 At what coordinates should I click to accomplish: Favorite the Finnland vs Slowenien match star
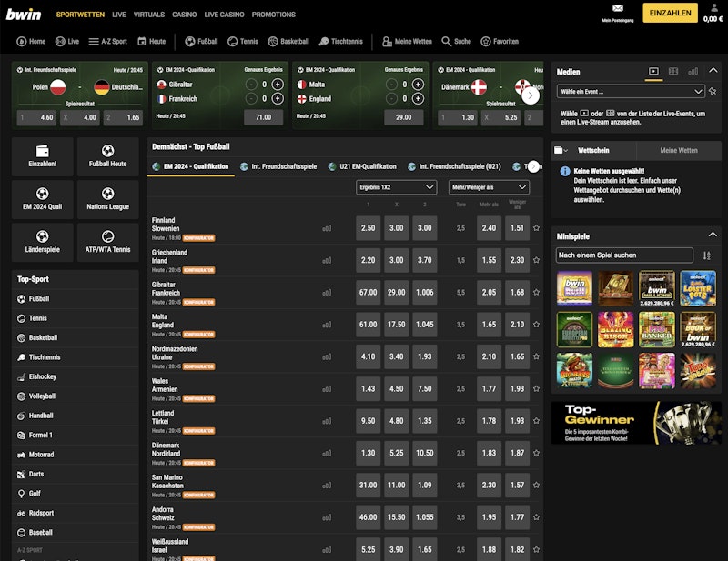(x=536, y=229)
